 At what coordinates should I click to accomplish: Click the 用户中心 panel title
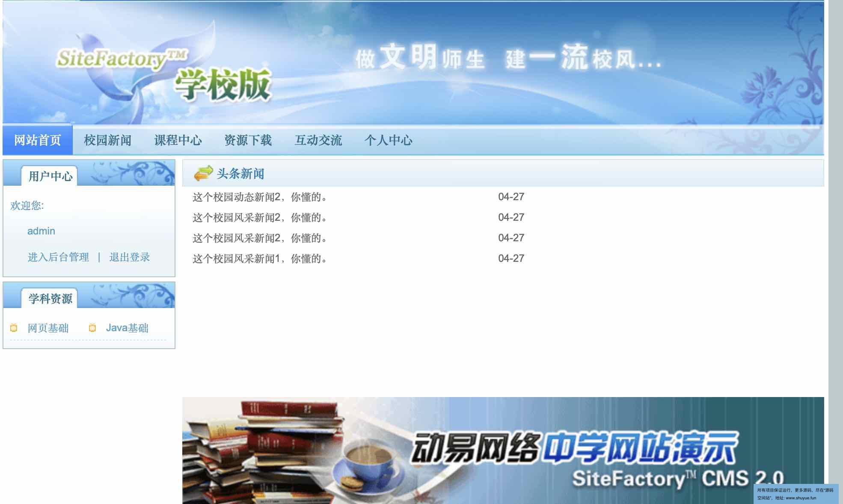[50, 176]
